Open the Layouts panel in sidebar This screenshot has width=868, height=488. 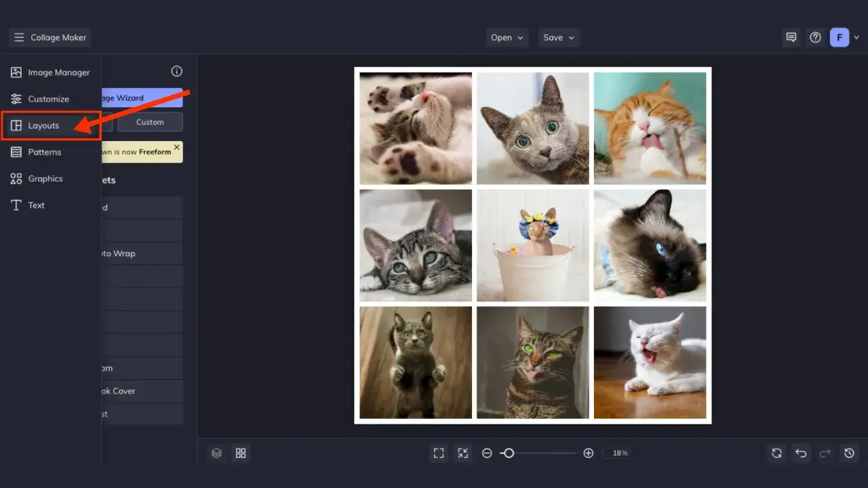tap(43, 126)
